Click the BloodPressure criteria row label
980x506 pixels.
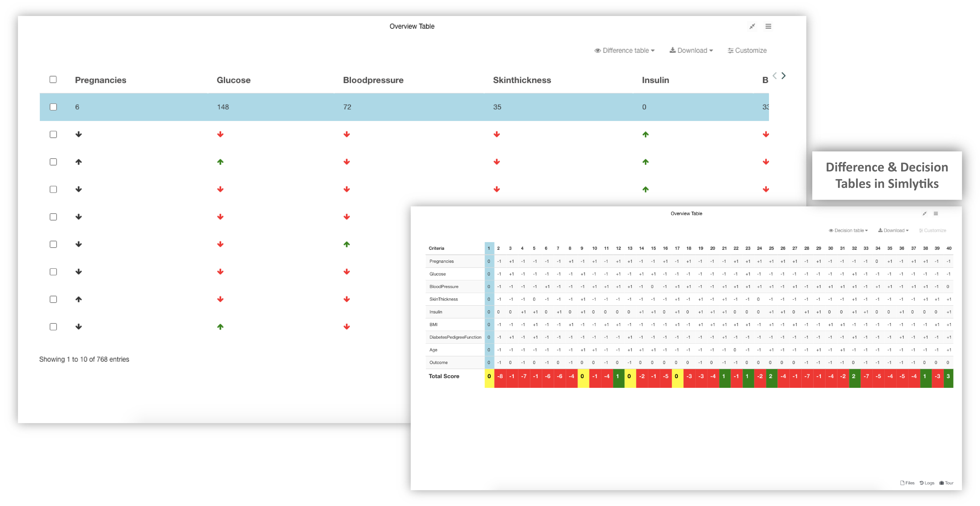tap(444, 287)
